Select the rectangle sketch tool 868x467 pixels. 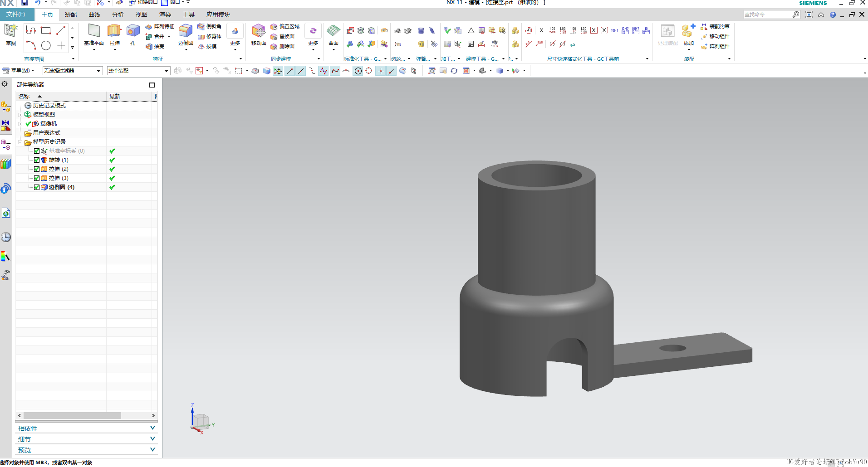(46, 30)
